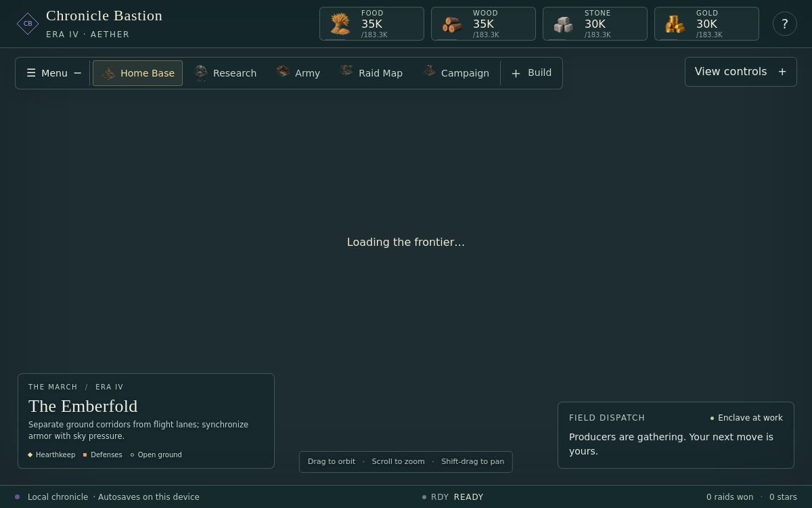Image resolution: width=812 pixels, height=508 pixels.
Task: Click the Enclave at work status
Action: pos(746,418)
